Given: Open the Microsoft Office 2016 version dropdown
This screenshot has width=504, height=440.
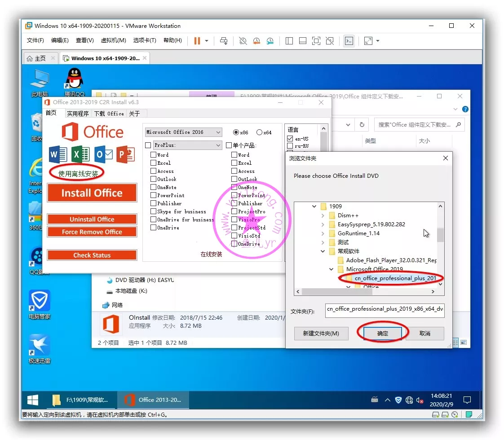Looking at the screenshot, I should 184,132.
